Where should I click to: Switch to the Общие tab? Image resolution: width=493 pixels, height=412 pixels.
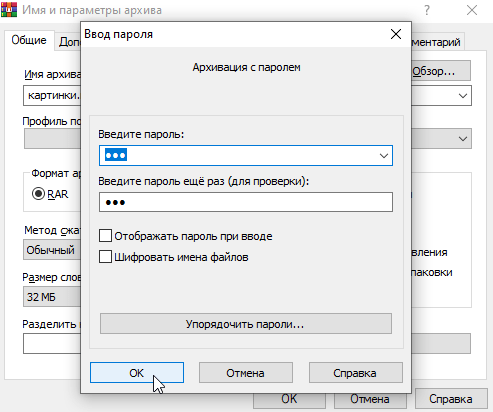coord(29,40)
